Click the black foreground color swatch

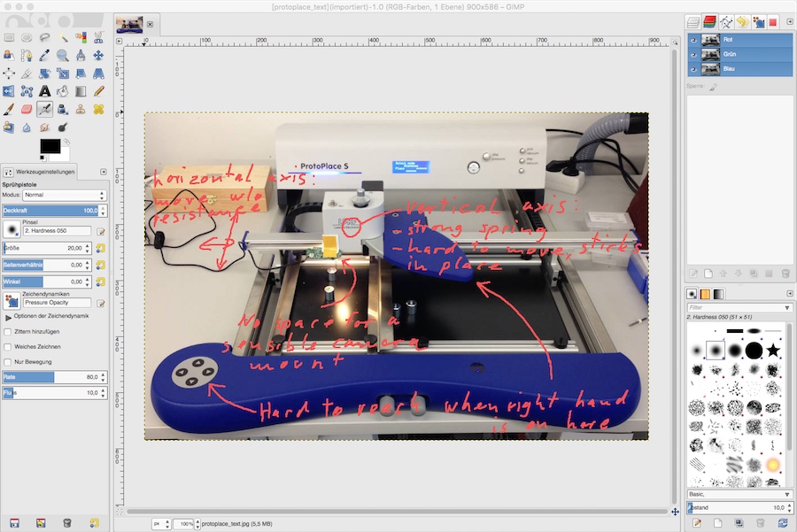click(x=50, y=146)
